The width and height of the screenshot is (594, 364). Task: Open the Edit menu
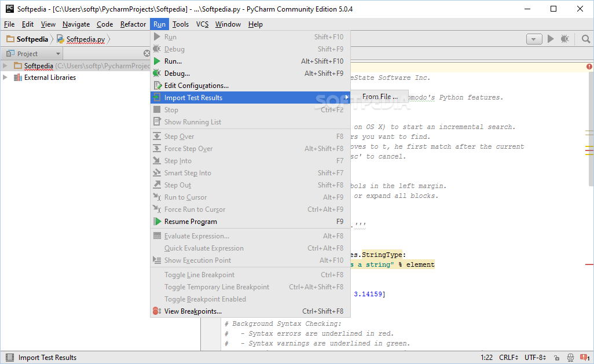tap(28, 24)
